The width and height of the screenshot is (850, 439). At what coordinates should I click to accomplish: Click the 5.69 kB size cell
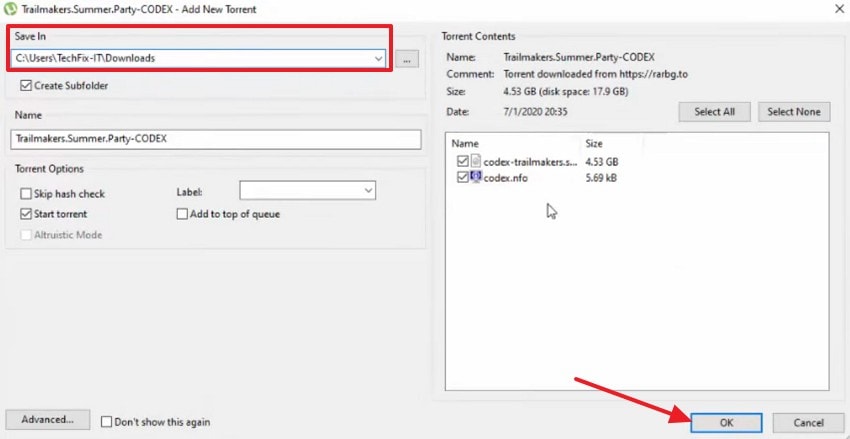(601, 177)
